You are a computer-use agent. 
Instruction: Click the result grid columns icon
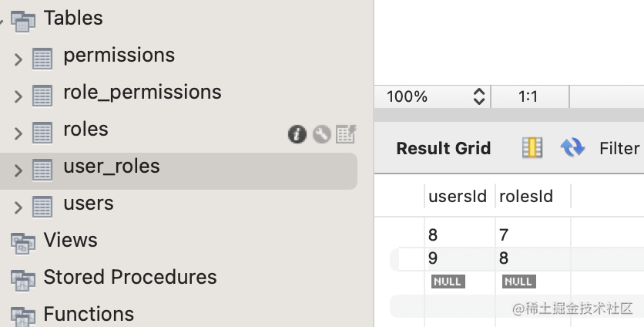(x=532, y=147)
